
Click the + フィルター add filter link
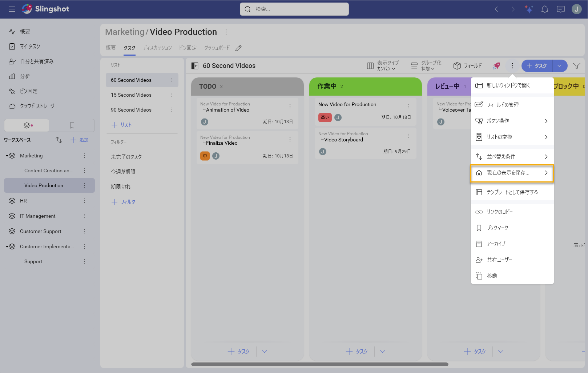tap(125, 202)
